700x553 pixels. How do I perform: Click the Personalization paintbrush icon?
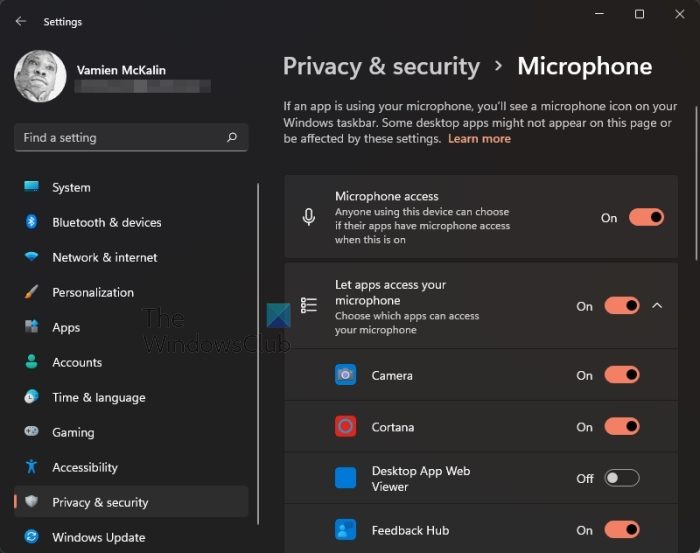pyautogui.click(x=32, y=292)
